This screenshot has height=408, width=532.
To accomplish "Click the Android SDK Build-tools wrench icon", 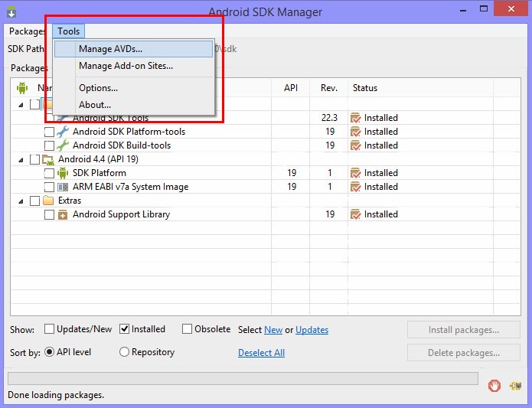I will point(63,145).
